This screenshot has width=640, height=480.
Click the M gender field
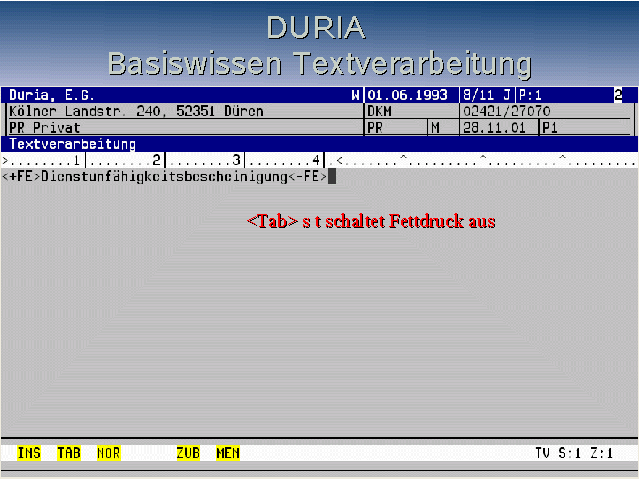[436, 128]
